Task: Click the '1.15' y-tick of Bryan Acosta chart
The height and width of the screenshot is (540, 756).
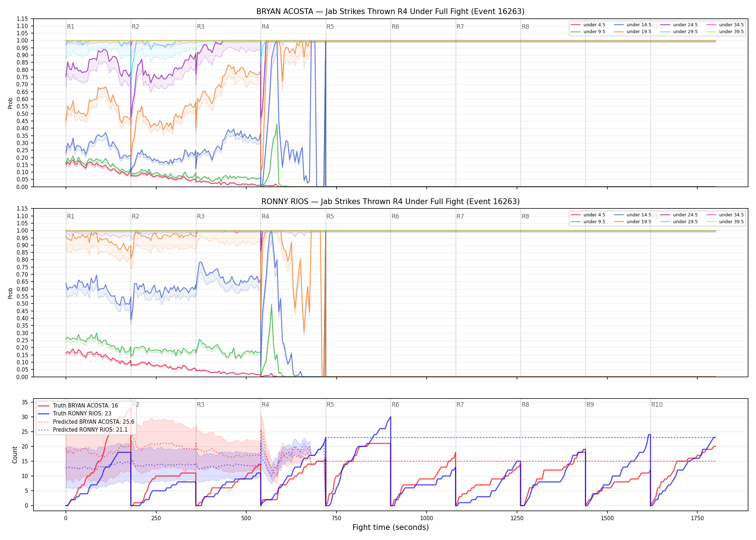Action: [22, 19]
